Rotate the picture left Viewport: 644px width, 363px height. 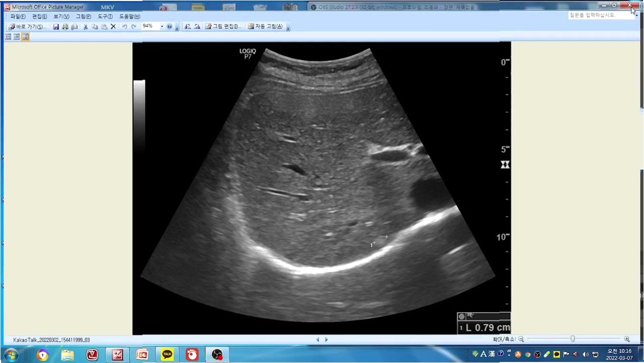(x=188, y=27)
